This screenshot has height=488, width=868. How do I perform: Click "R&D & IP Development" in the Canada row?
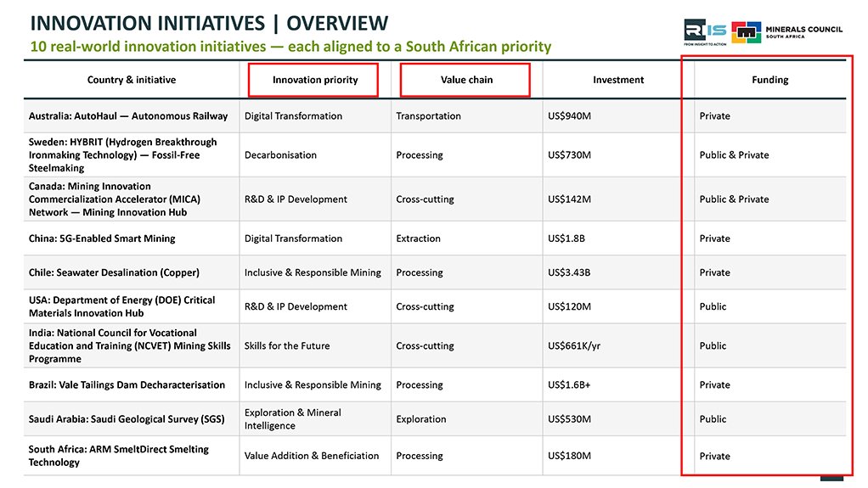tap(296, 199)
